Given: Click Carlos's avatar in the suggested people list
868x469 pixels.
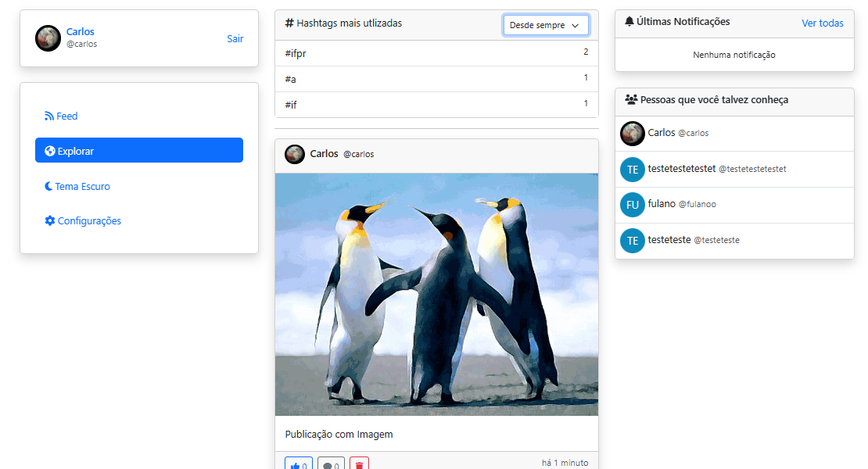Looking at the screenshot, I should (x=632, y=134).
